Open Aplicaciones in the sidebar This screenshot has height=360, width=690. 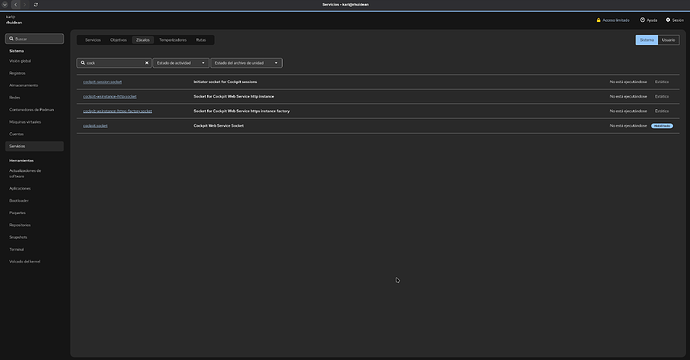(x=34, y=188)
